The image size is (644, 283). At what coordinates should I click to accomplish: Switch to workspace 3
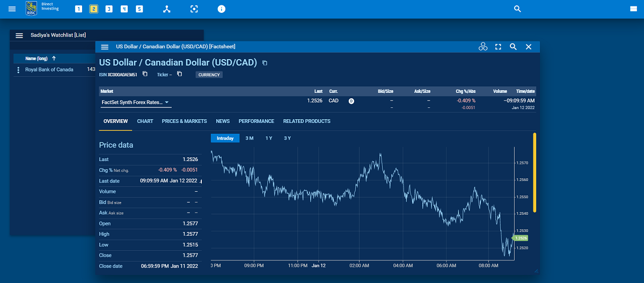[x=109, y=9]
